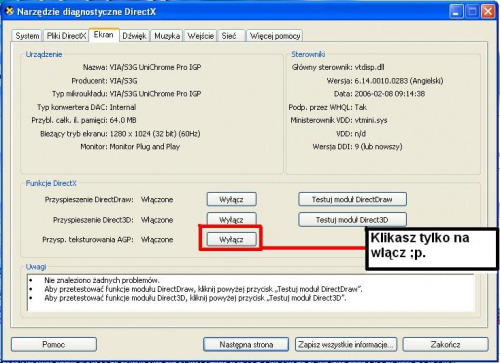Click the DirectX title bar icon
Image resolution: width=500 pixels, height=363 pixels.
[x=9, y=11]
